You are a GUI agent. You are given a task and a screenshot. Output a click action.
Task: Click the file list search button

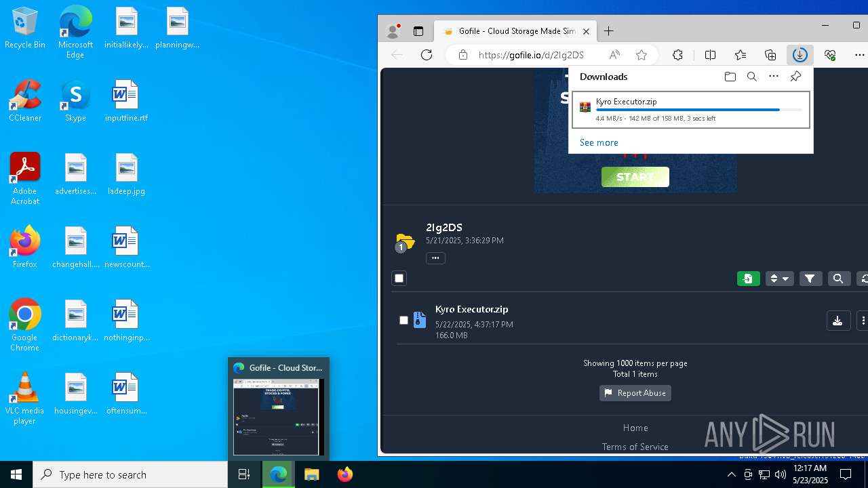pyautogui.click(x=839, y=279)
